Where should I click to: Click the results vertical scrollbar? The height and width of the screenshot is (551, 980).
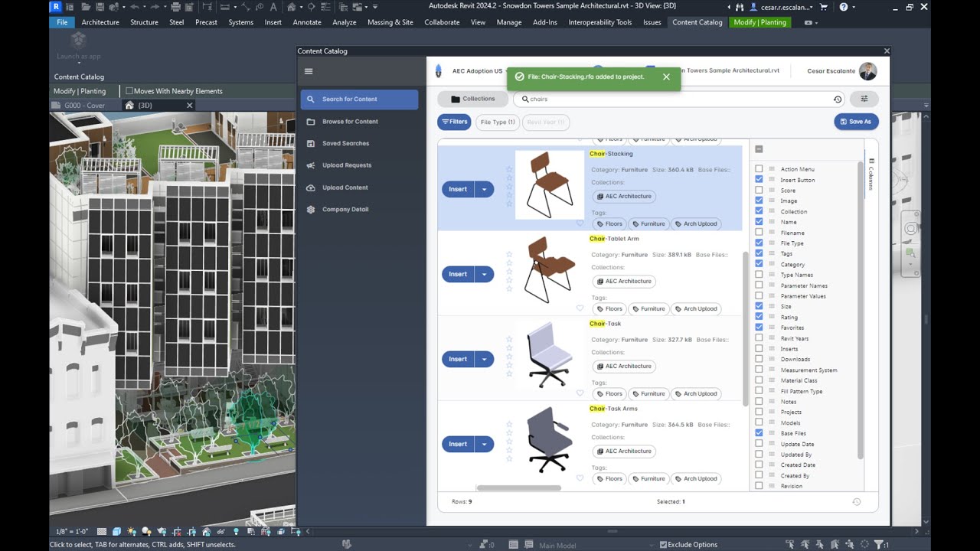(x=746, y=329)
